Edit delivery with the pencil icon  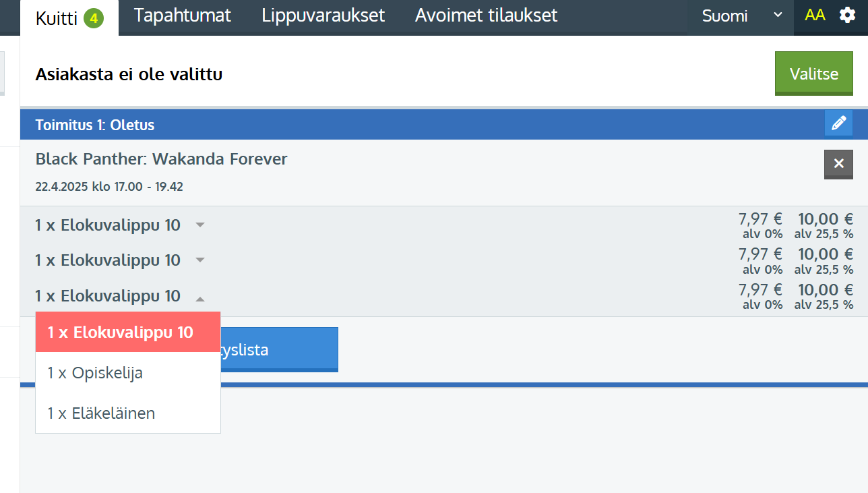pyautogui.click(x=838, y=123)
